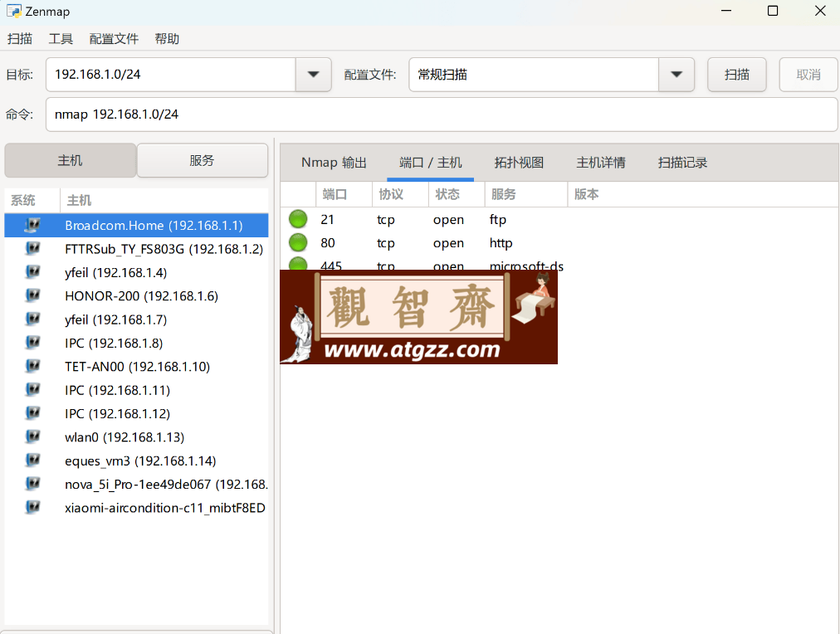This screenshot has width=840, height=634.
Task: Click the 常规扫描 profile combo box
Action: pos(534,75)
